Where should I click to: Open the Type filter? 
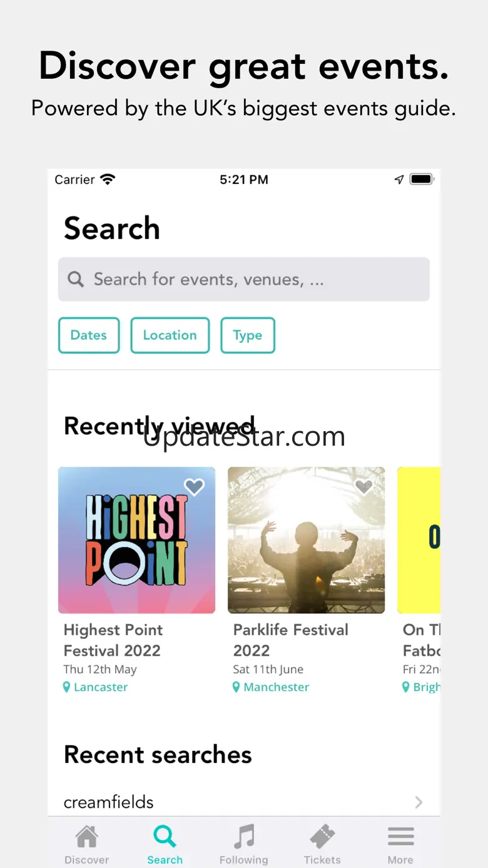pos(248,335)
